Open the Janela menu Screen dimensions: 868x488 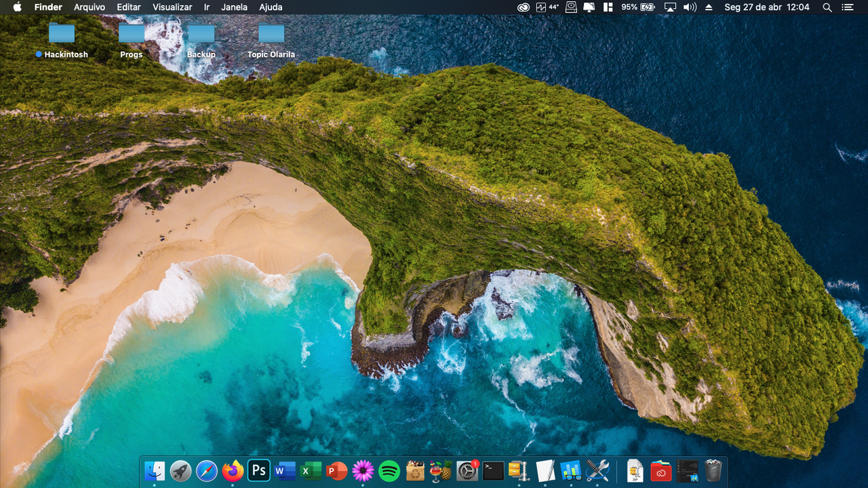tap(235, 7)
